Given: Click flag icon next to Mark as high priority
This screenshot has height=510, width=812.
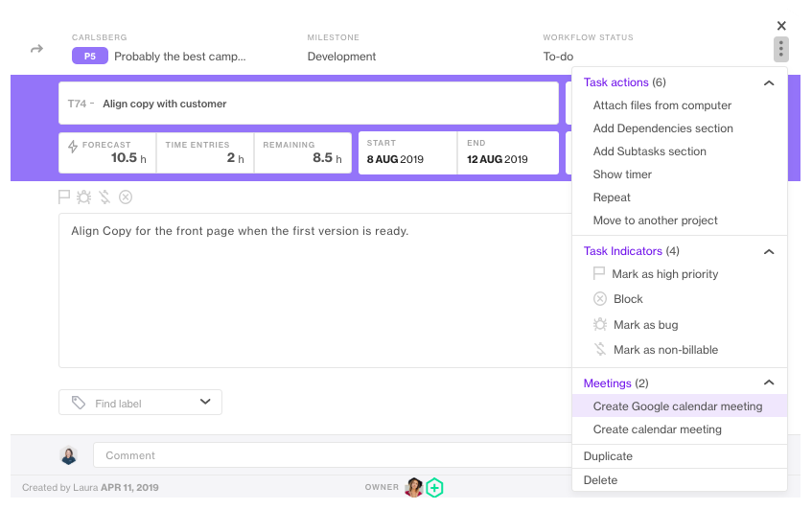Looking at the screenshot, I should click(x=598, y=273).
